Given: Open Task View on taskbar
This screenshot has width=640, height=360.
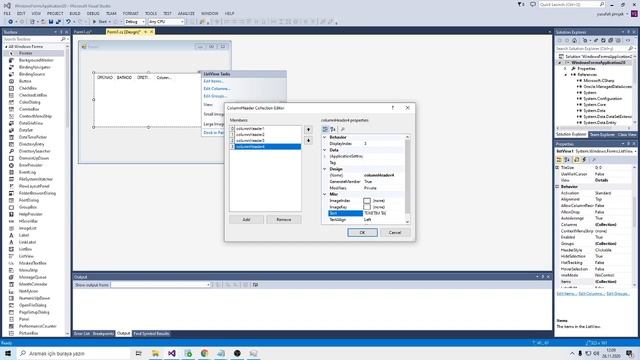Looking at the screenshot, I should 138,353.
